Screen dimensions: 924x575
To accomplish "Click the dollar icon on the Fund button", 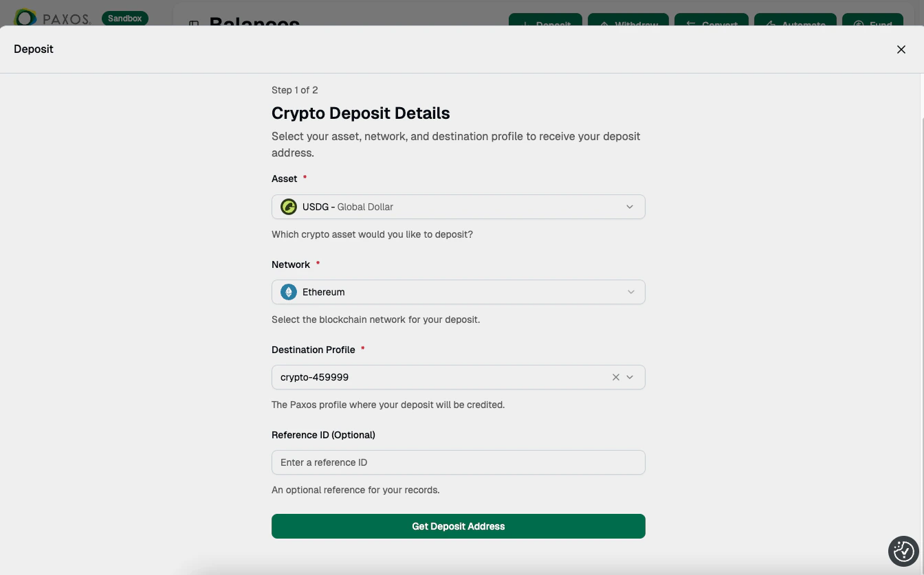I will [x=859, y=25].
